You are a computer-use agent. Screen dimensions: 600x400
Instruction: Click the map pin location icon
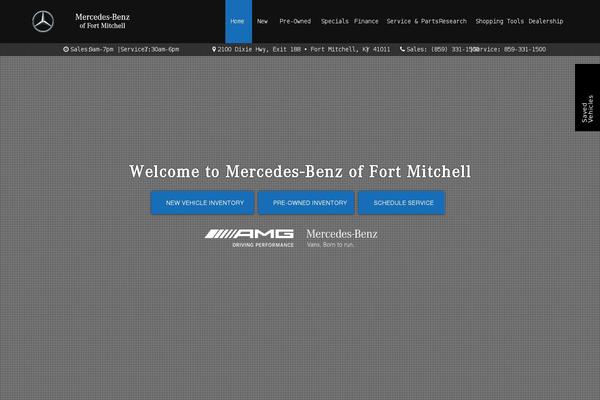[214, 49]
